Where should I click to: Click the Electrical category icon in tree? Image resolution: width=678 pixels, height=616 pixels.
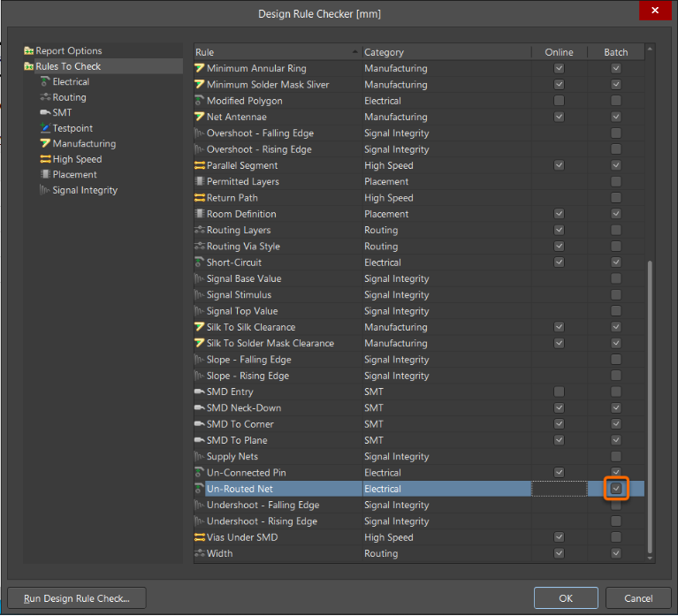tap(45, 81)
